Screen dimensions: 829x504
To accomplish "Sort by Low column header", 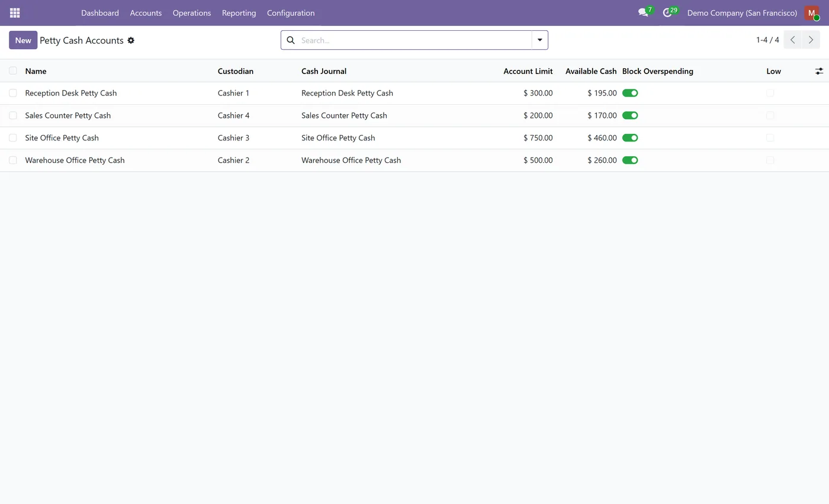I will [x=774, y=71].
